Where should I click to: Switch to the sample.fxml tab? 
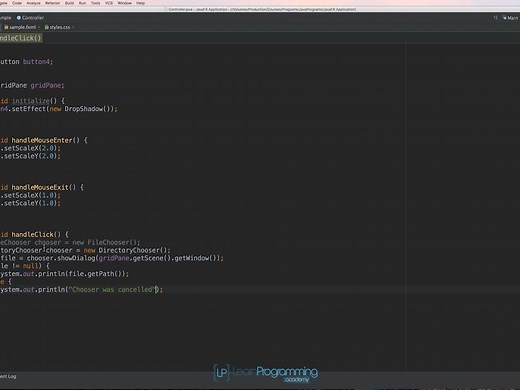pos(22,27)
